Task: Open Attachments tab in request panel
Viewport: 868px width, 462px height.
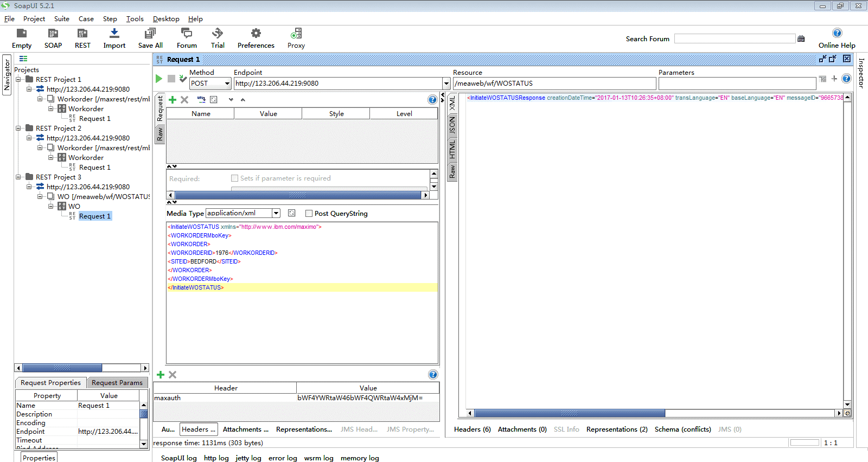Action: (245, 429)
